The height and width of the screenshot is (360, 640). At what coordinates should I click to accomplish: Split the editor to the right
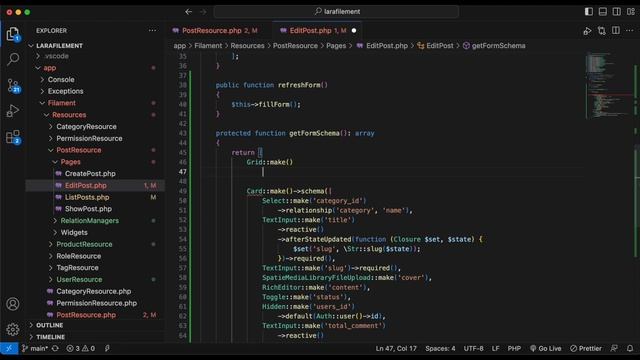tap(616, 31)
